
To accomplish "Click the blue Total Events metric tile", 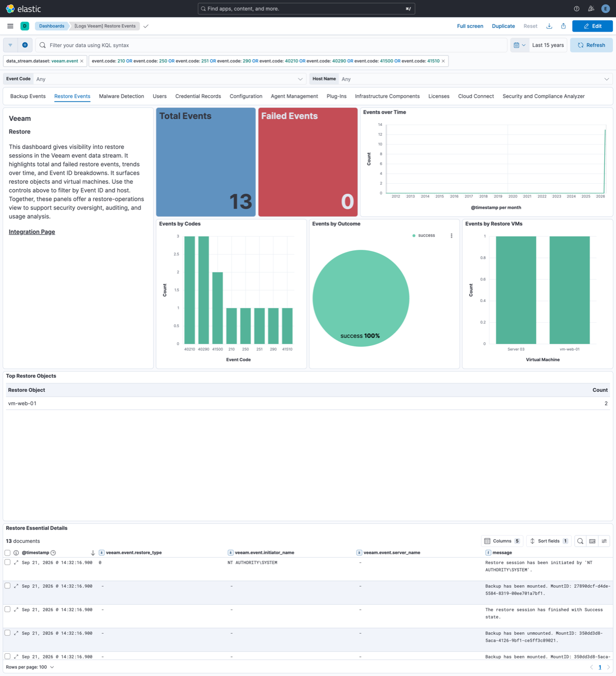I will [206, 162].
